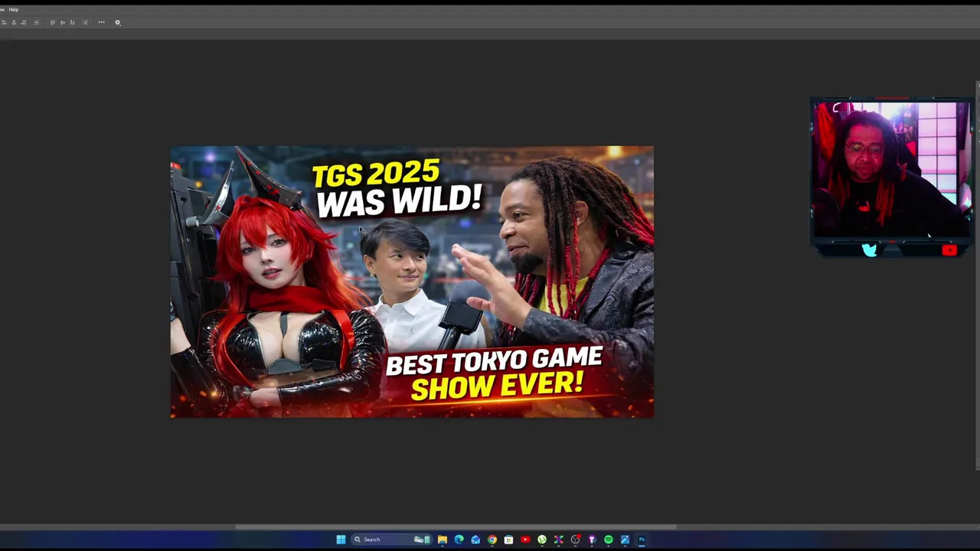Align horizontal centers in options bar
The image size is (980, 551).
[x=14, y=22]
